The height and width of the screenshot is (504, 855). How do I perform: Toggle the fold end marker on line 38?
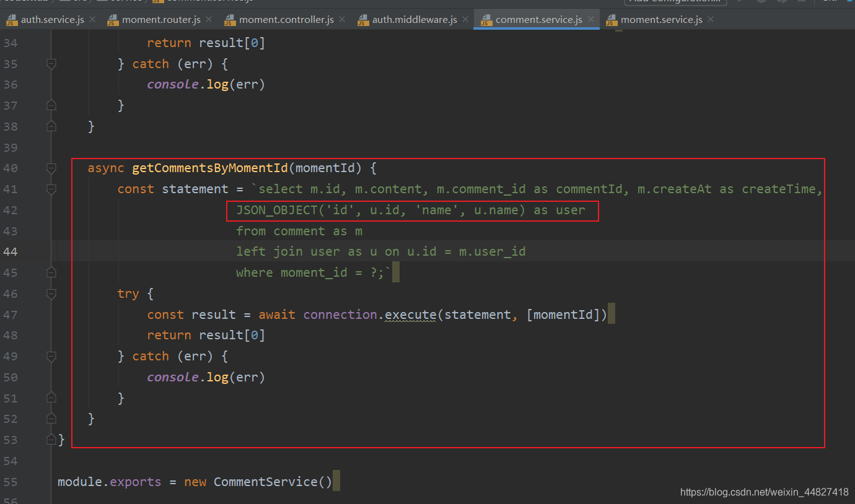[51, 126]
